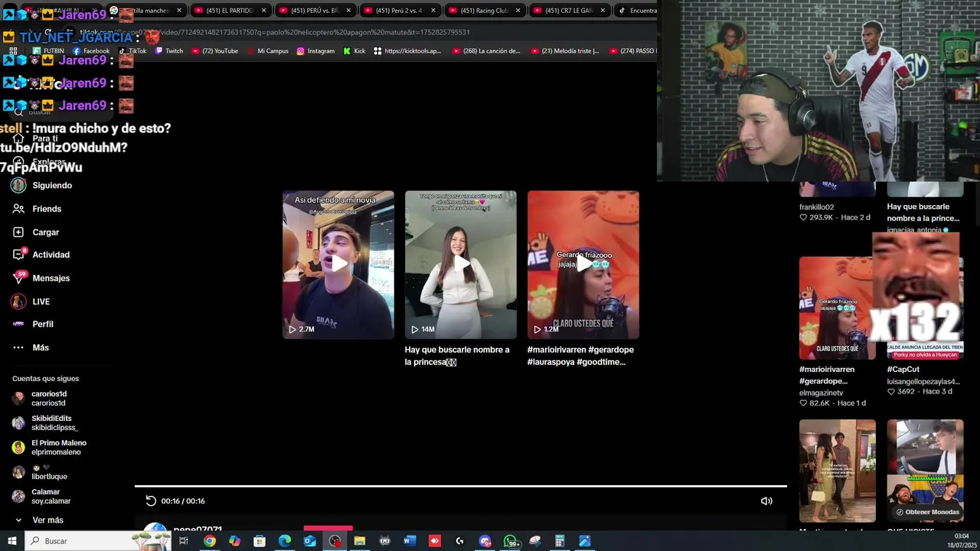This screenshot has height=551, width=980.
Task: Play the 14M views princesa video
Action: pos(461,264)
